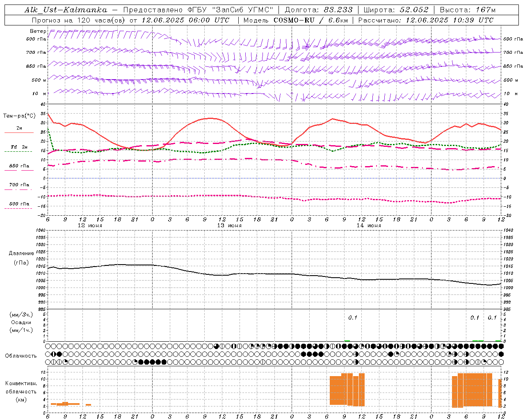
Task: Click the 500 м wind level label on left
Action: (x=39, y=80)
